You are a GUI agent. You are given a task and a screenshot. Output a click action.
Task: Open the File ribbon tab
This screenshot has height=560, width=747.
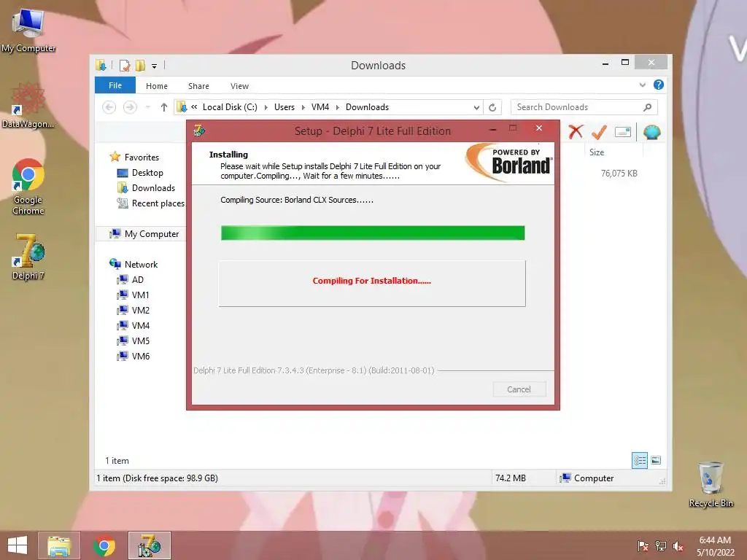tap(115, 85)
